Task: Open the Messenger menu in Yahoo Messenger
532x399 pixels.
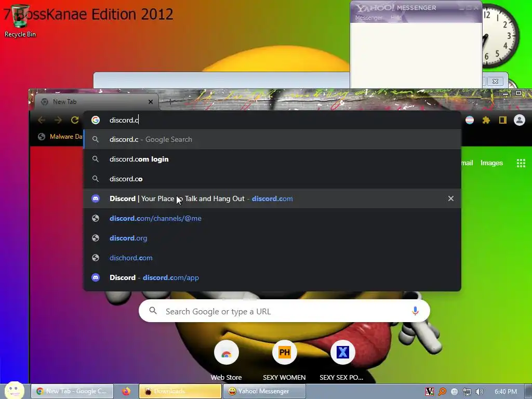Action: 368,18
